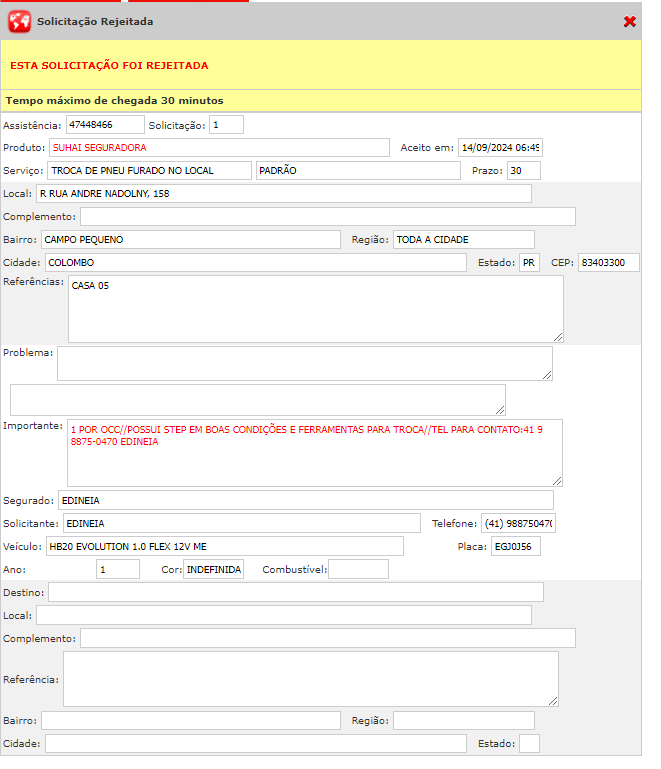This screenshot has height=769, width=661.
Task: Select the Região field TODA A CIDADE
Action: 464,240
